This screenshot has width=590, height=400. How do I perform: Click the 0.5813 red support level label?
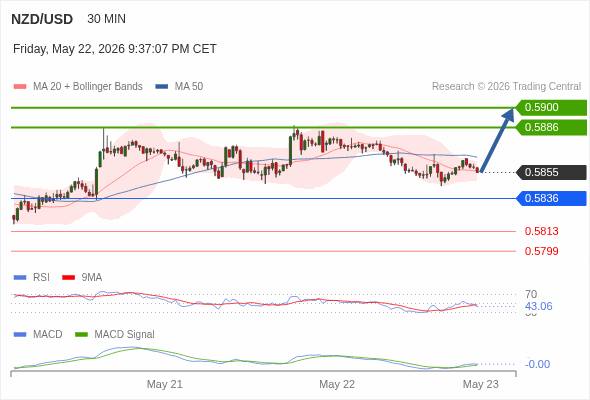541,231
